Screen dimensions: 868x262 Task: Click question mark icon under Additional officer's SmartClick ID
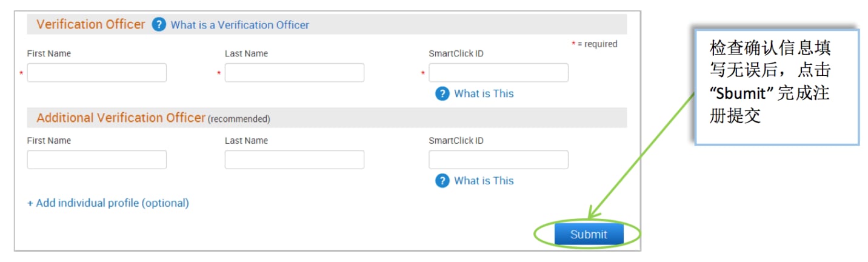coord(442,181)
